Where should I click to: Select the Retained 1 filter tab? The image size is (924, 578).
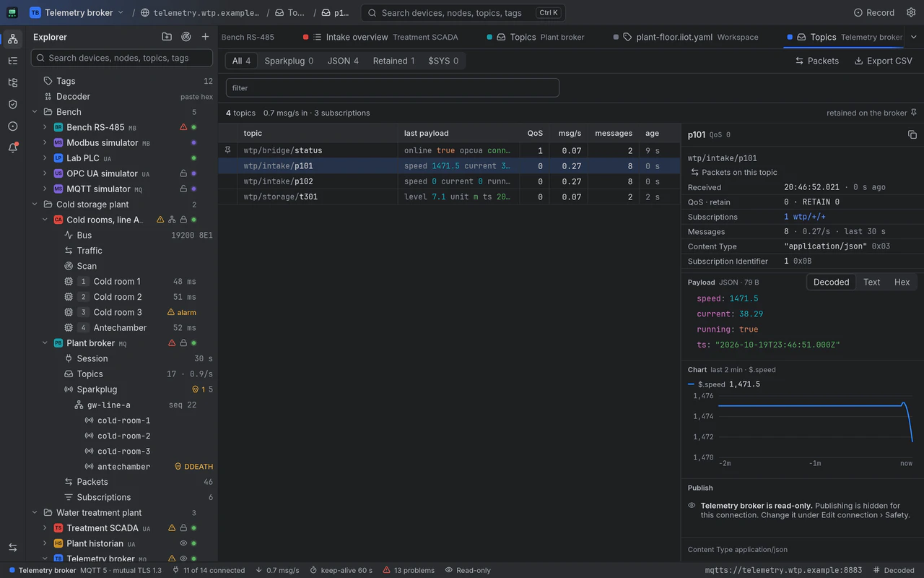coord(393,61)
